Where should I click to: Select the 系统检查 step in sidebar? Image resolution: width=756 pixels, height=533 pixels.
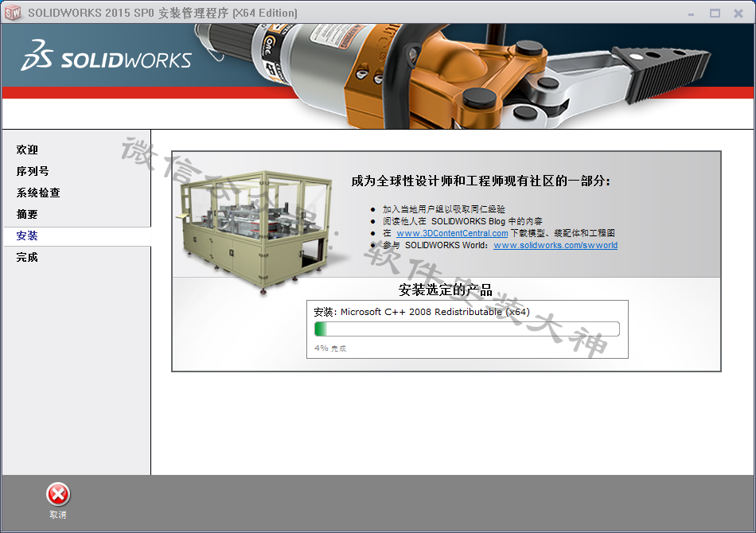(38, 193)
